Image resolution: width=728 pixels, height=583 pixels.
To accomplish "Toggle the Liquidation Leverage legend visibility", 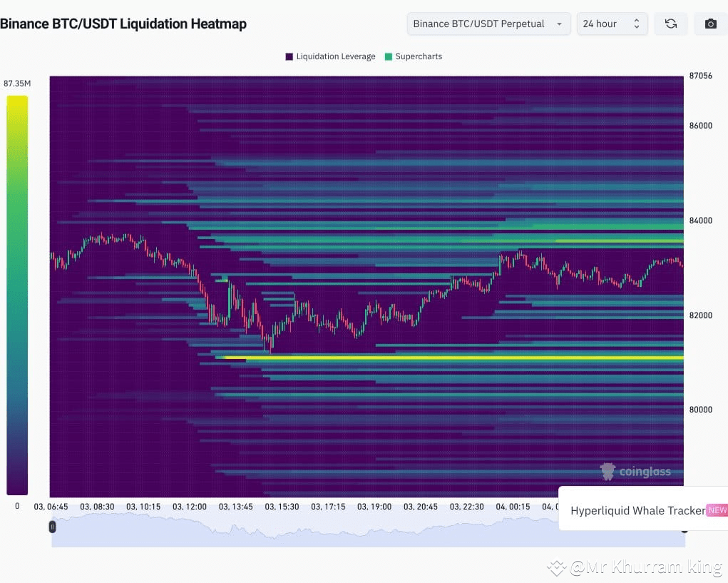I will 330,56.
